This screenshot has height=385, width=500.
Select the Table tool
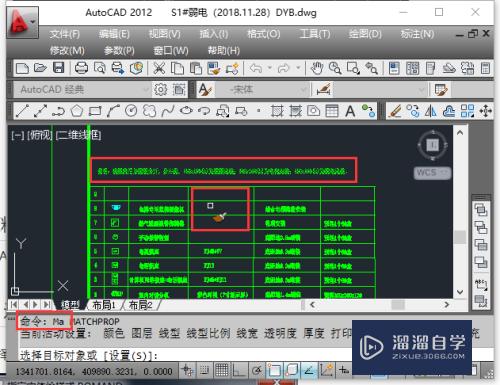point(332,111)
